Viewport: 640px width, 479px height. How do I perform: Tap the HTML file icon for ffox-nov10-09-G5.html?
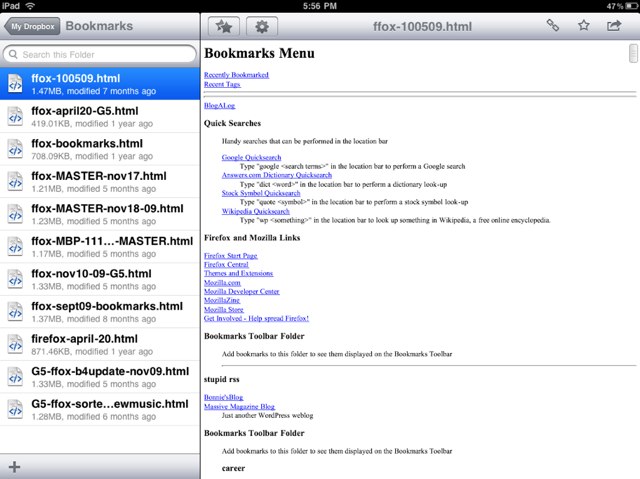(x=15, y=279)
